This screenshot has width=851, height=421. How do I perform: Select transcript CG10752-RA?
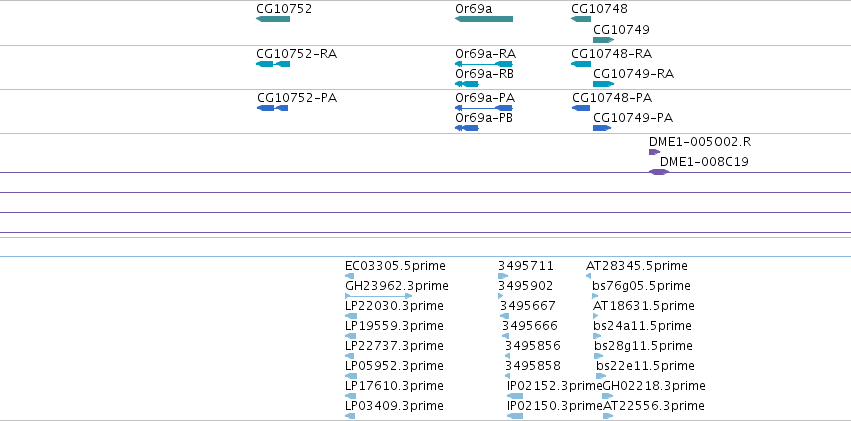[273, 64]
